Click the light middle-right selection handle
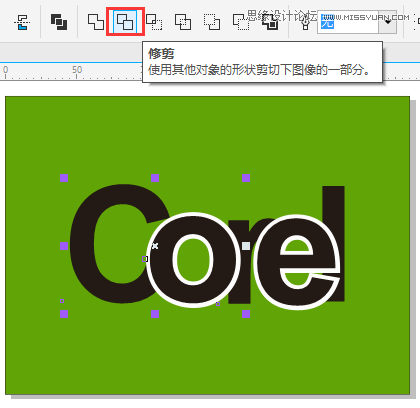This screenshot has height=408, width=420. click(246, 246)
